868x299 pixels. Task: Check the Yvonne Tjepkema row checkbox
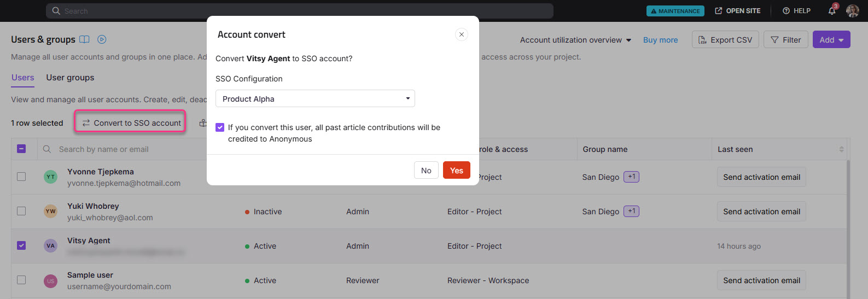click(x=21, y=177)
